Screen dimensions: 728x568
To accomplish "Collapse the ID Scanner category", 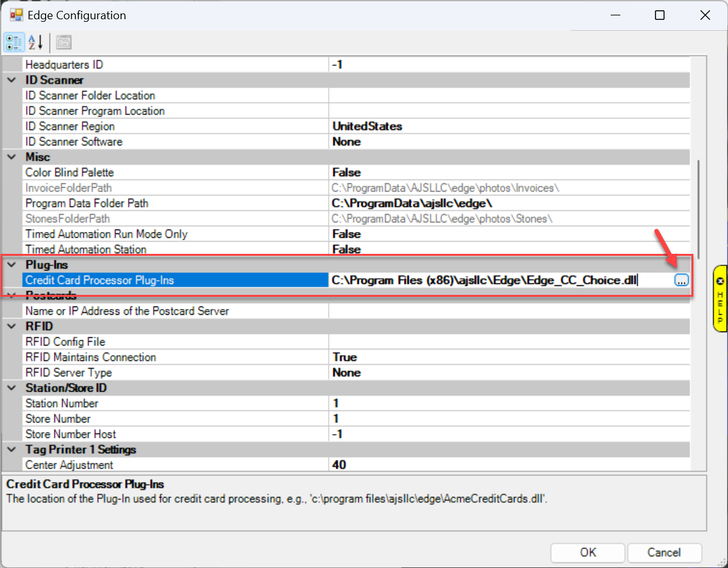I will [12, 80].
